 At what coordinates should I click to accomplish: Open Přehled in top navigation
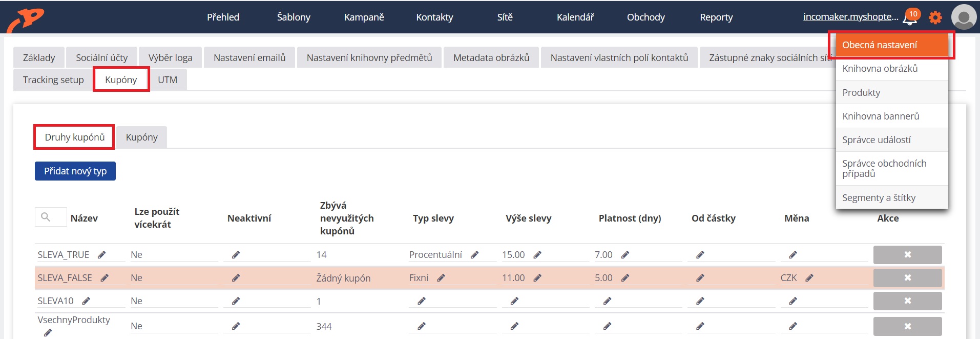coord(223,17)
